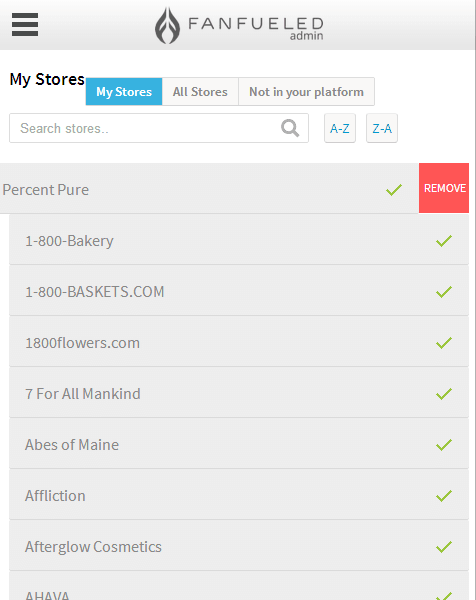Open the hamburger navigation menu
Image resolution: width=476 pixels, height=600 pixels.
pos(25,24)
